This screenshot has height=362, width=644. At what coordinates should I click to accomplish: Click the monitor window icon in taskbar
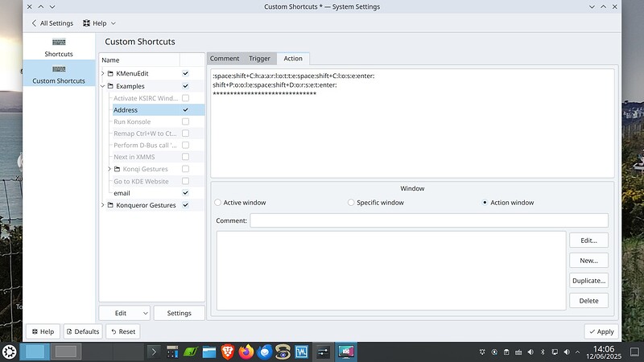[x=346, y=352]
